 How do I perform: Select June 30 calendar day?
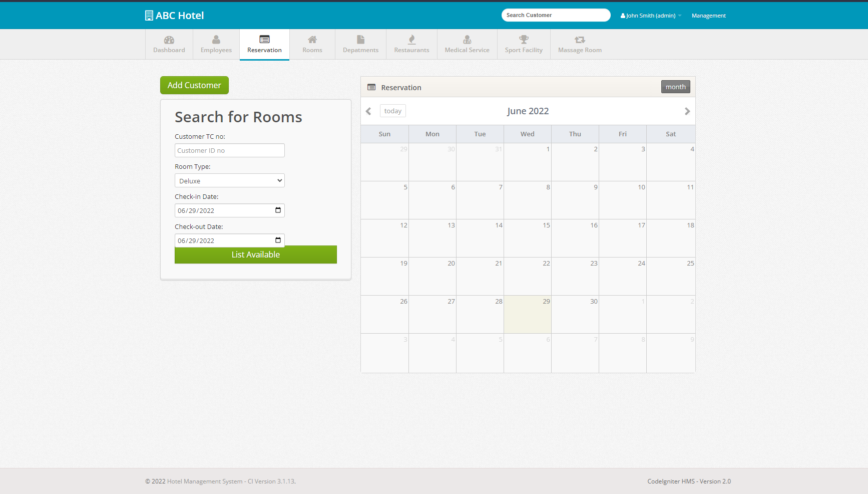(575, 315)
